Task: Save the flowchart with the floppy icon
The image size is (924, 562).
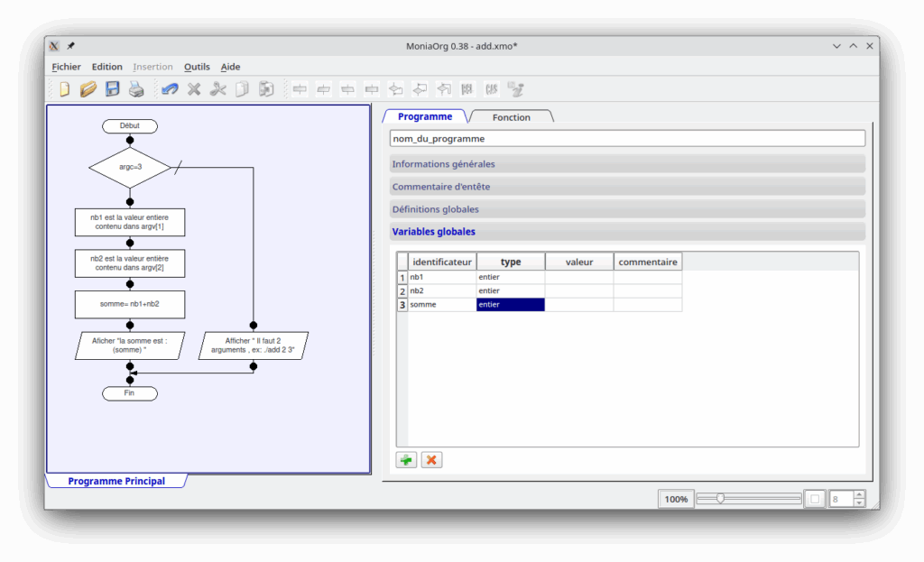Action: (x=113, y=89)
